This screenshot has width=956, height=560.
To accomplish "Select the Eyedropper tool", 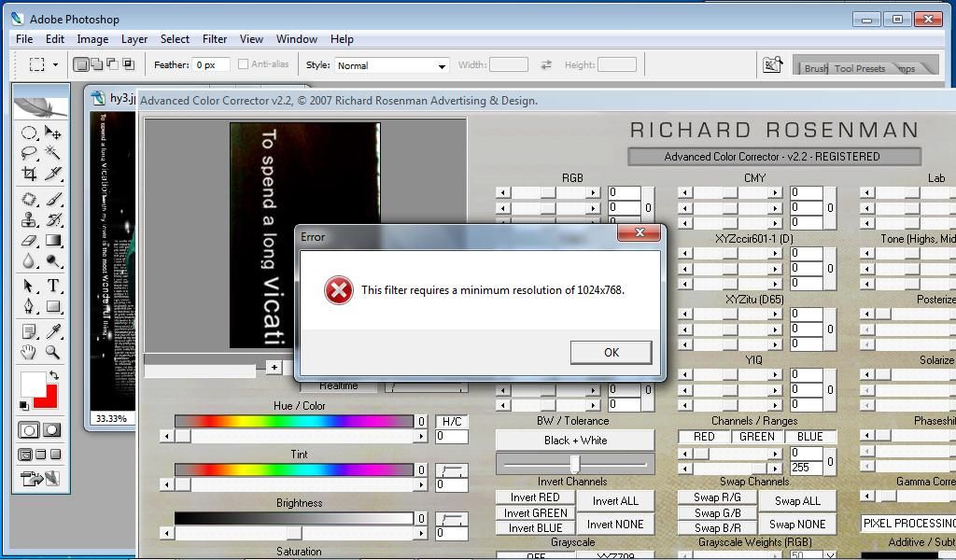I will pos(53,331).
